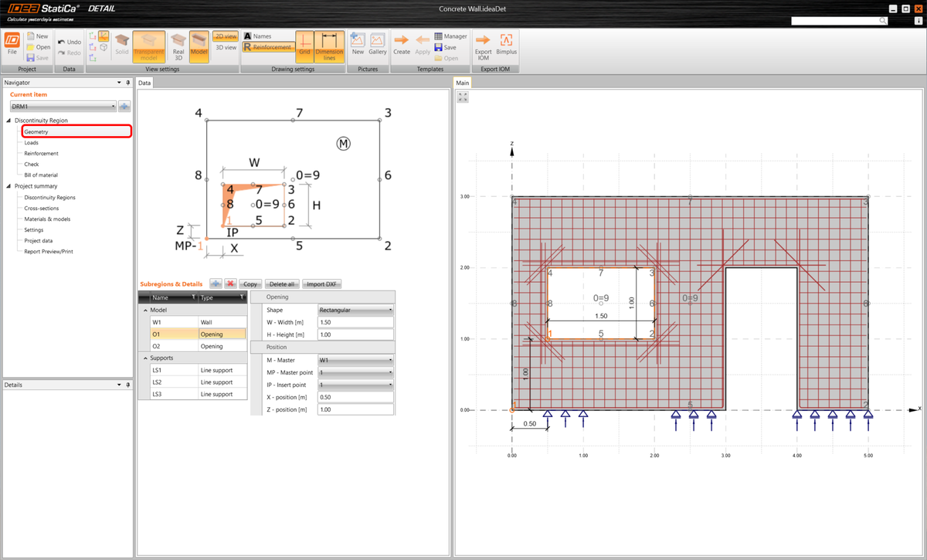Viewport: 927px width, 560px height.
Task: Edit the W - Width value field
Action: click(x=355, y=322)
